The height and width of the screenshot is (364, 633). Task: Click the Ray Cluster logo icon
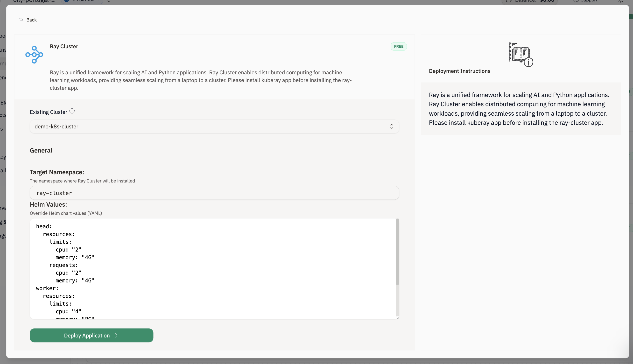coord(34,55)
